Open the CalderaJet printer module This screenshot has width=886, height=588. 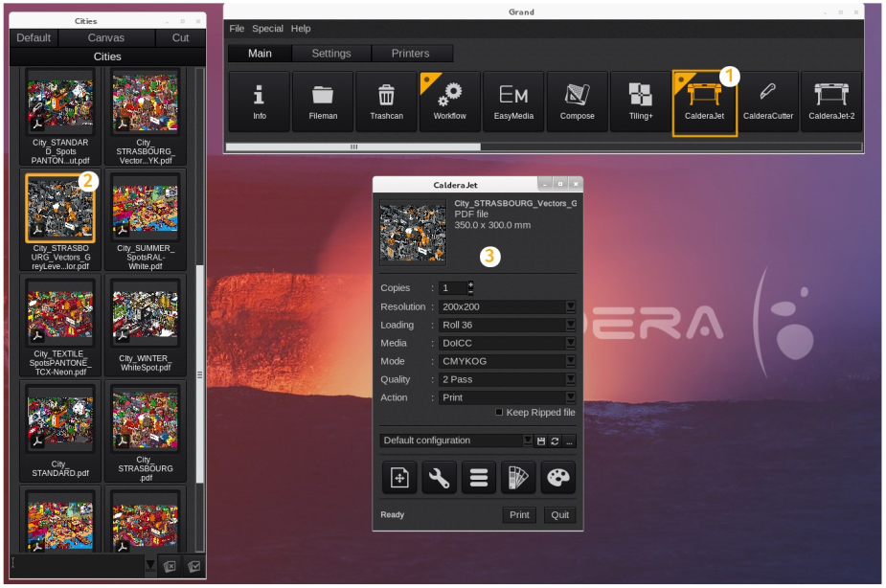coord(704,102)
